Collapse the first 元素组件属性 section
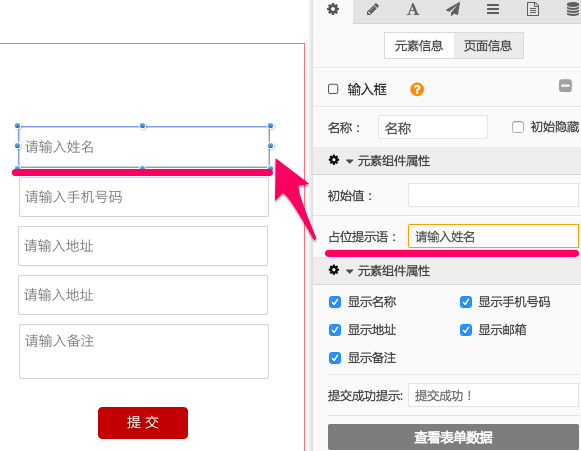Image resolution: width=581 pixels, height=451 pixels. click(x=349, y=161)
